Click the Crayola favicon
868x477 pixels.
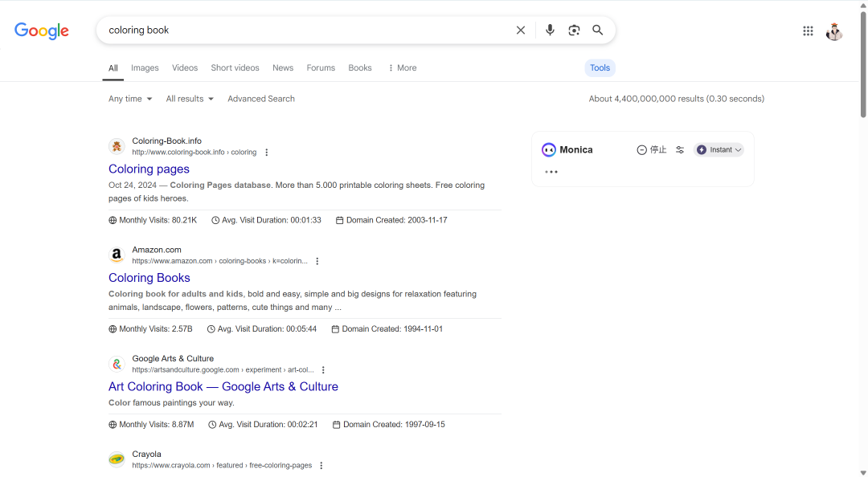[117, 459]
